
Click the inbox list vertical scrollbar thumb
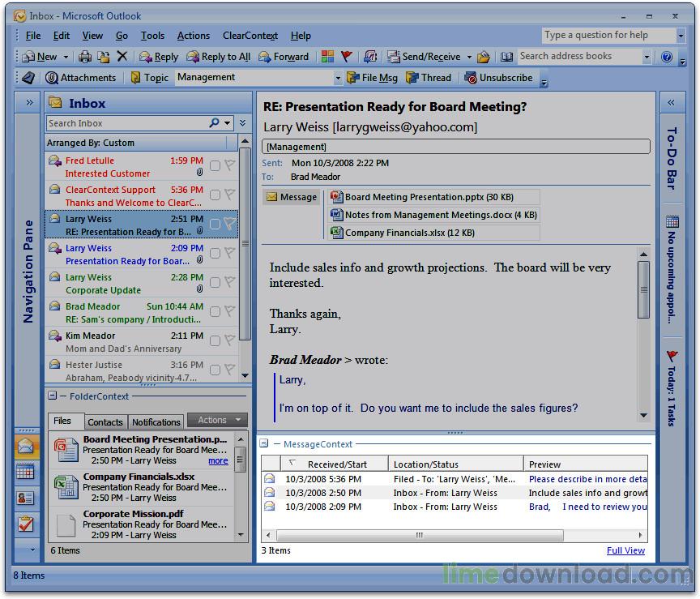(x=245, y=243)
